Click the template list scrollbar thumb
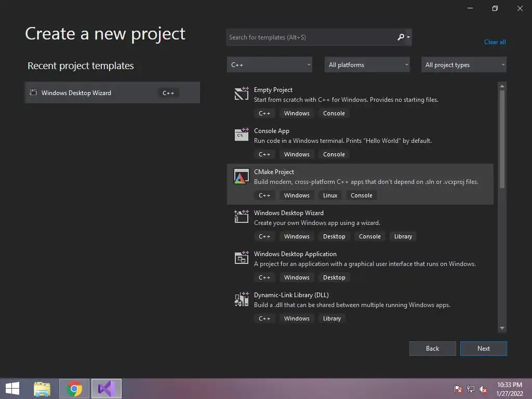The height and width of the screenshot is (399, 532). point(502,139)
